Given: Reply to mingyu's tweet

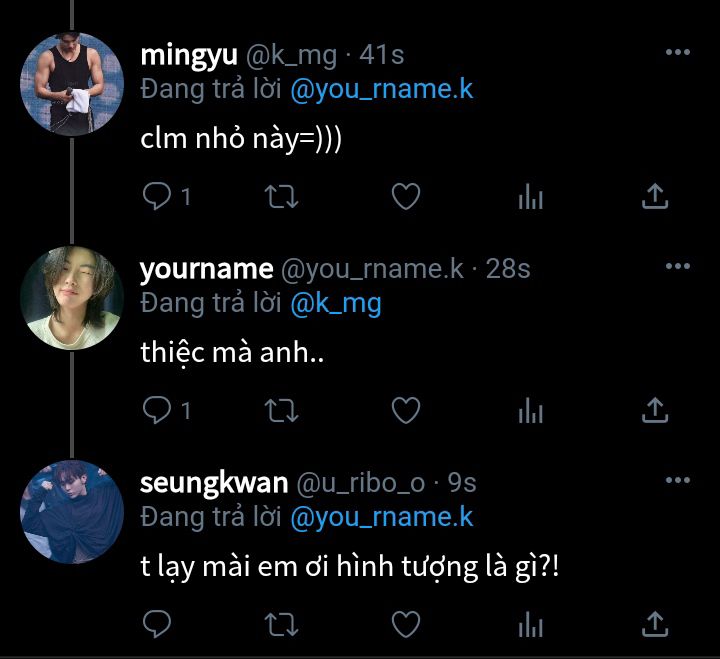Looking at the screenshot, I should pyautogui.click(x=157, y=197).
